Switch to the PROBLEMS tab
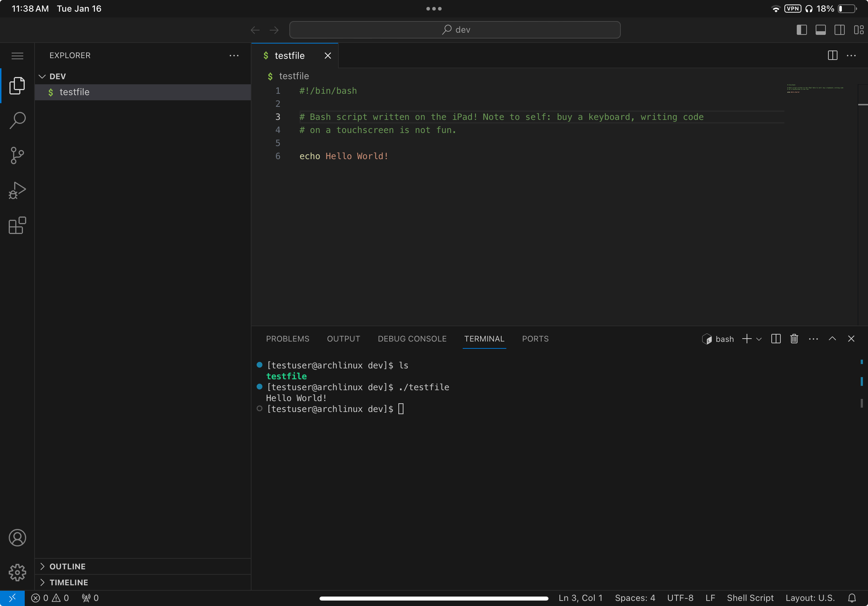Image resolution: width=868 pixels, height=606 pixels. 287,339
